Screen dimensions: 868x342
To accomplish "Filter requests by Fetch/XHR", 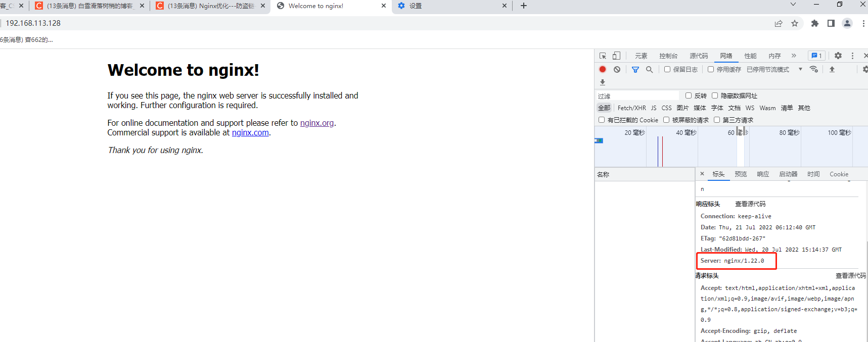I will [x=631, y=108].
